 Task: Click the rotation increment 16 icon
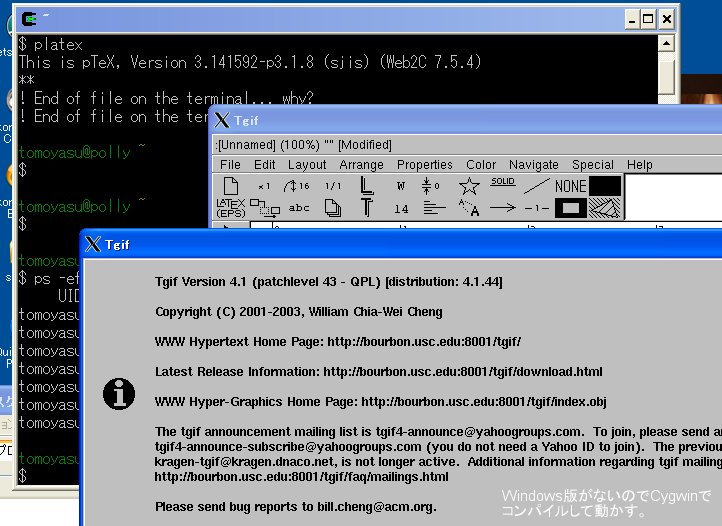coord(297,186)
